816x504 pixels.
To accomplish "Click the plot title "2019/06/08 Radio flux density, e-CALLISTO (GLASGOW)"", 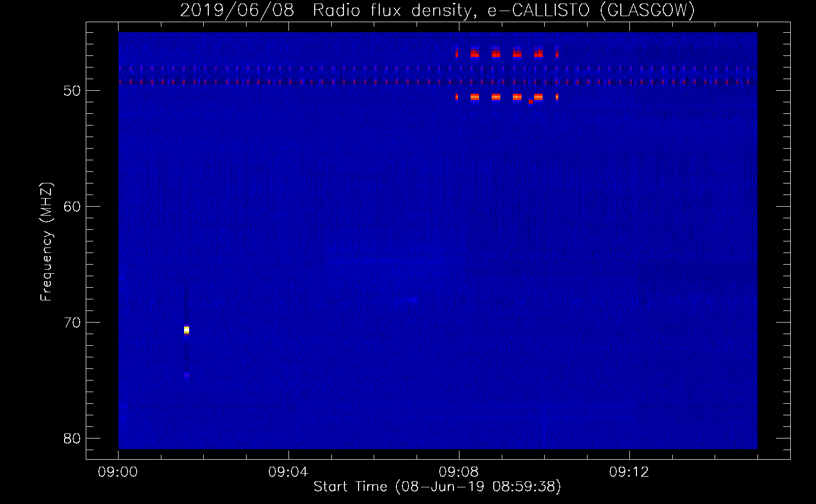I will (437, 10).
